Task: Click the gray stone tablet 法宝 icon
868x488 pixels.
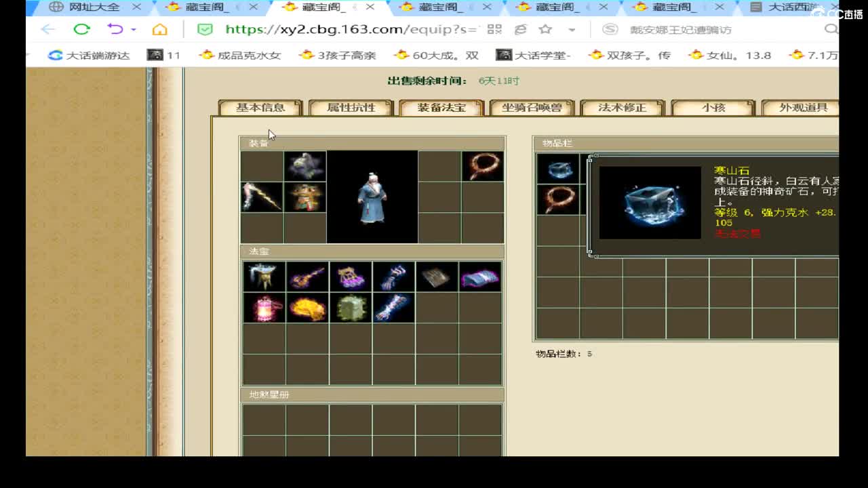Action: [x=437, y=277]
